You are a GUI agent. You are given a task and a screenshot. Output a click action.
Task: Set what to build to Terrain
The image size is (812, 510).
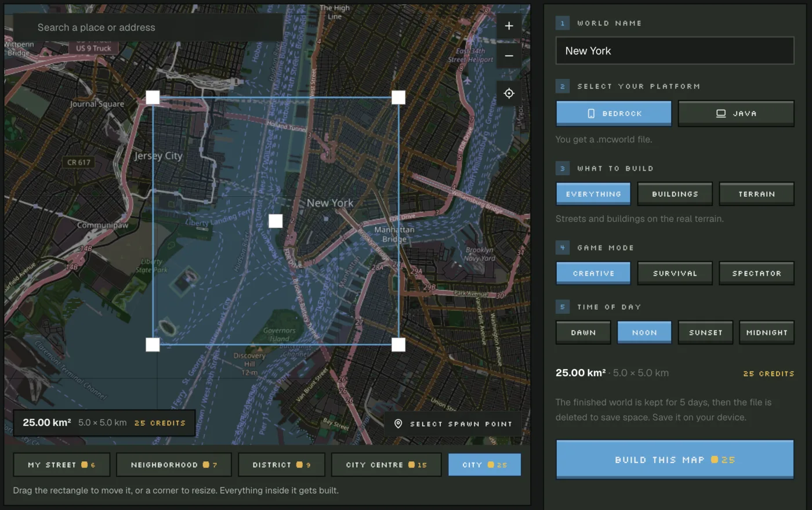pyautogui.click(x=756, y=194)
